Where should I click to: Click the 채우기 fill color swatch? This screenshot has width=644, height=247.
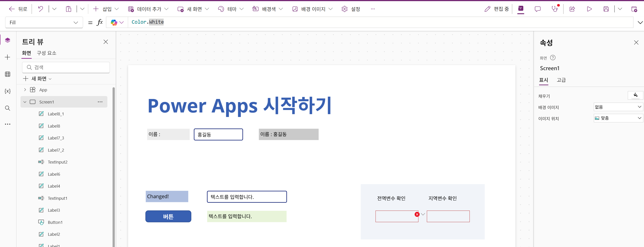point(635,95)
